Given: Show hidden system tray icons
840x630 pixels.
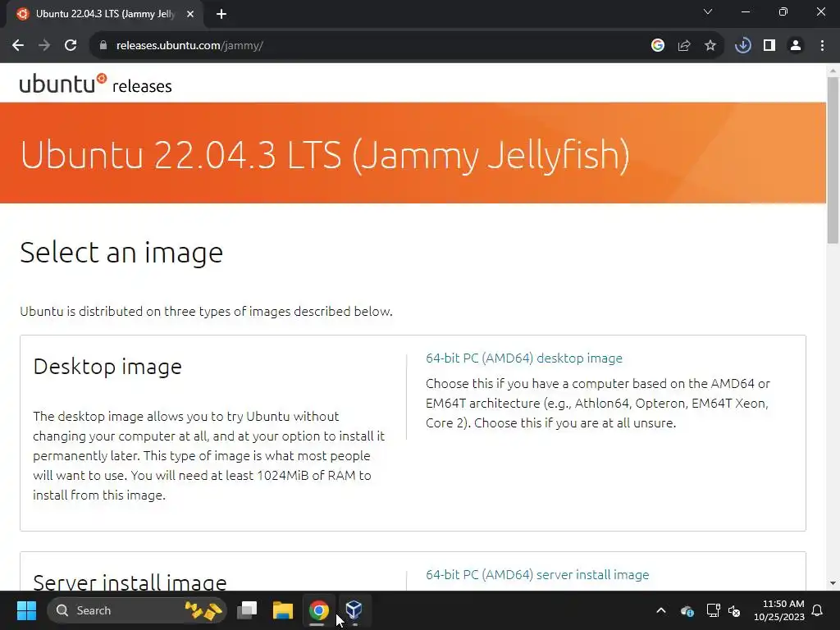Looking at the screenshot, I should (661, 610).
